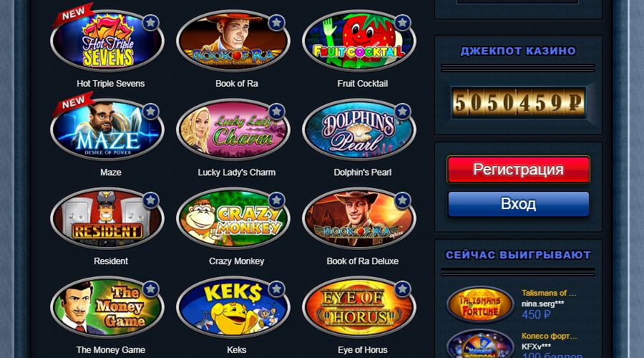Mark Maze game as favorite
644x358 pixels.
click(x=151, y=112)
